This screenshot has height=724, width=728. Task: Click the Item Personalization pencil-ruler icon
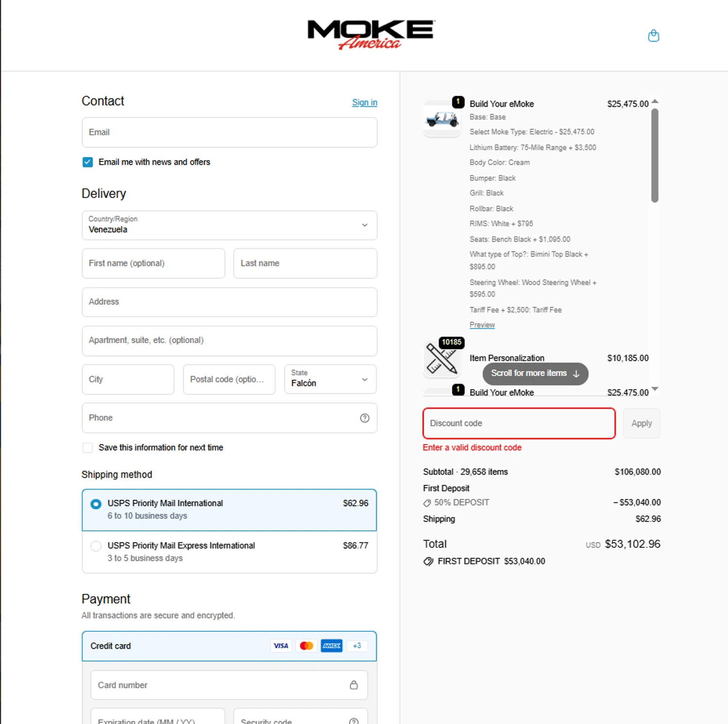[442, 359]
